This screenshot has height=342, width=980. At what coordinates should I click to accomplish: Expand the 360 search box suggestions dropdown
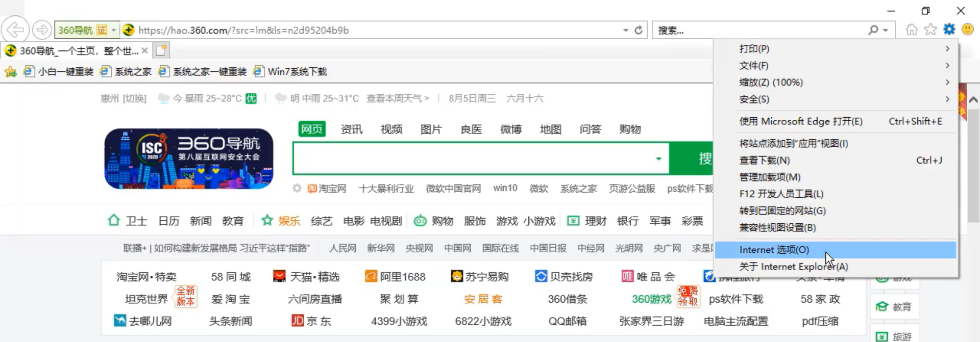click(x=658, y=159)
